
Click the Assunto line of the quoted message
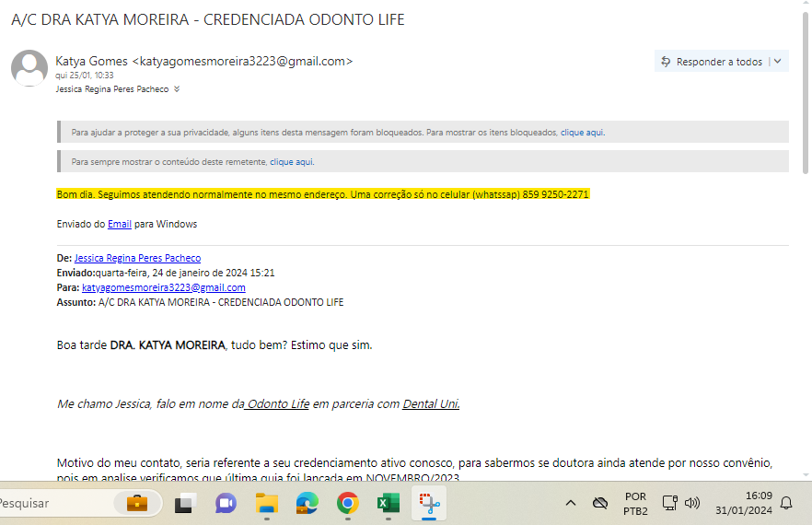point(200,302)
